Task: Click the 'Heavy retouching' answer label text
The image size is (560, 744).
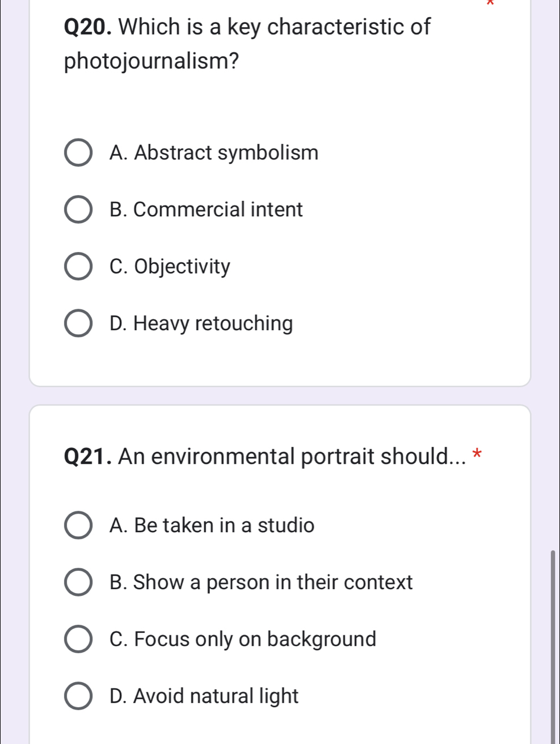Action: pyautogui.click(x=201, y=323)
